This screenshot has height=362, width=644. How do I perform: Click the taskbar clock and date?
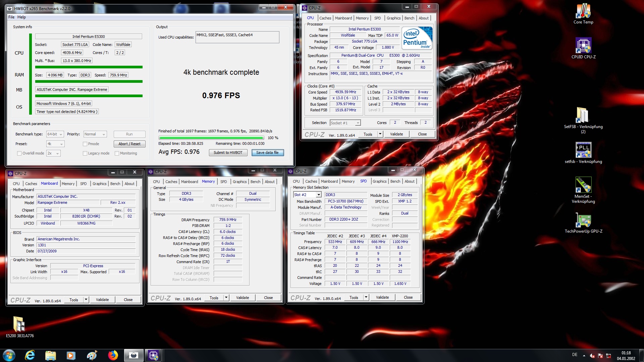pos(626,356)
